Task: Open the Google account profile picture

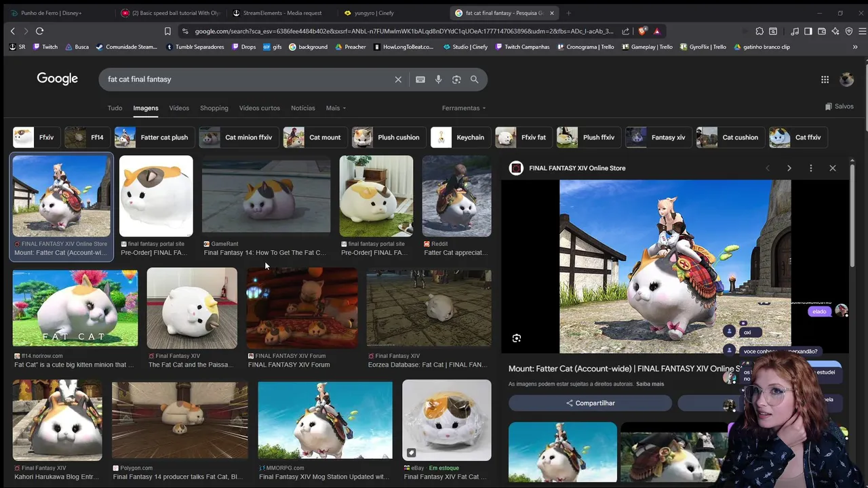Action: click(x=846, y=79)
